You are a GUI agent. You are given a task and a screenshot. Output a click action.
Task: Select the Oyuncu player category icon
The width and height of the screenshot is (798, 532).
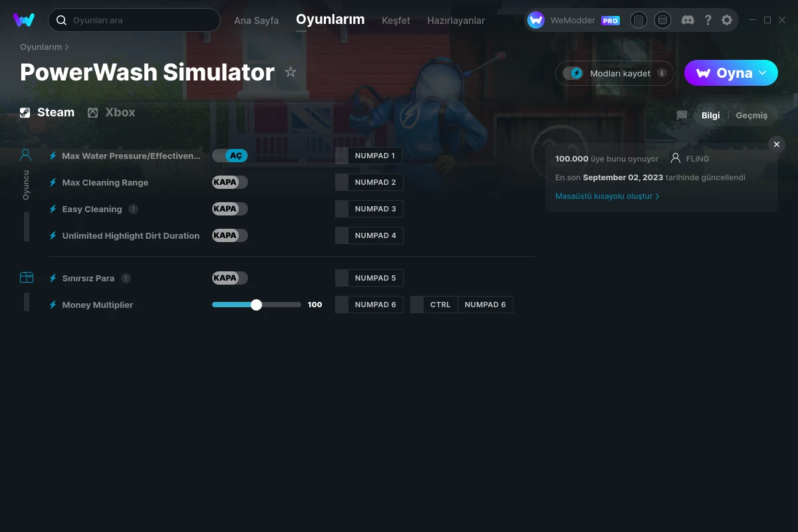[26, 156]
